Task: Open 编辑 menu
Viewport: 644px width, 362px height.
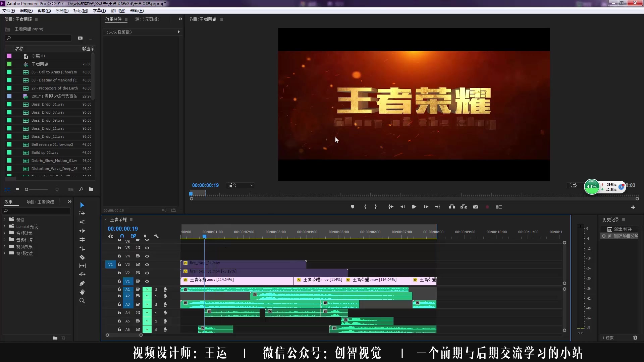Action: click(26, 11)
